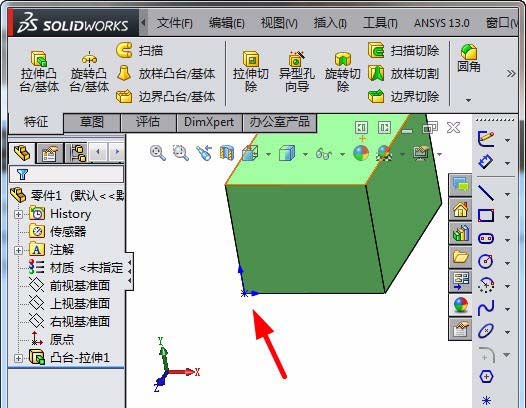Open Design Library icon in task pane
Image resolution: width=526 pixels, height=408 pixels.
pos(461,233)
